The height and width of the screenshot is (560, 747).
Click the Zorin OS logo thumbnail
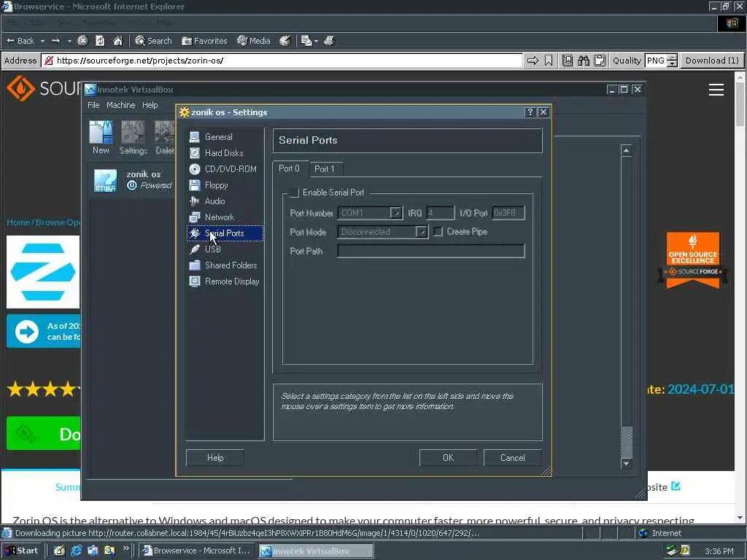click(x=43, y=272)
